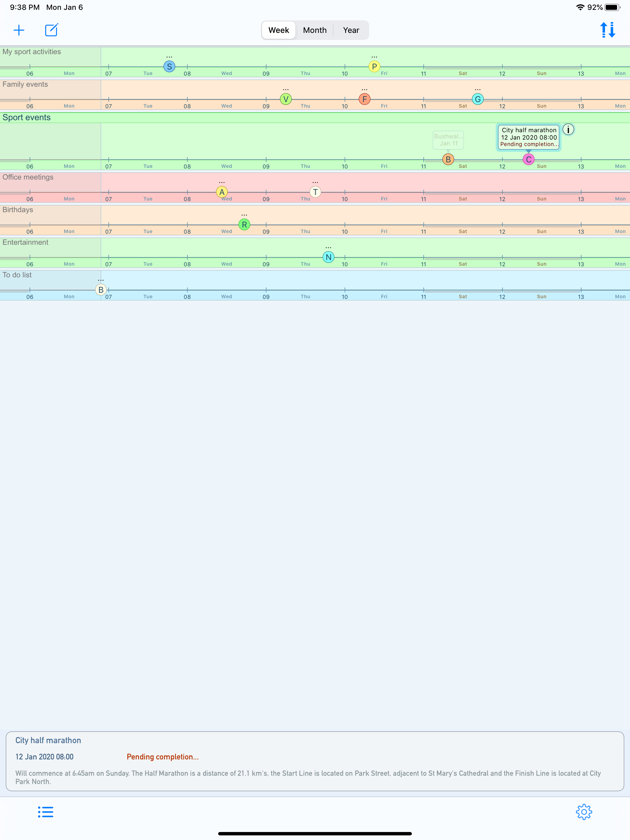Select the V marker in Family events

[x=286, y=99]
